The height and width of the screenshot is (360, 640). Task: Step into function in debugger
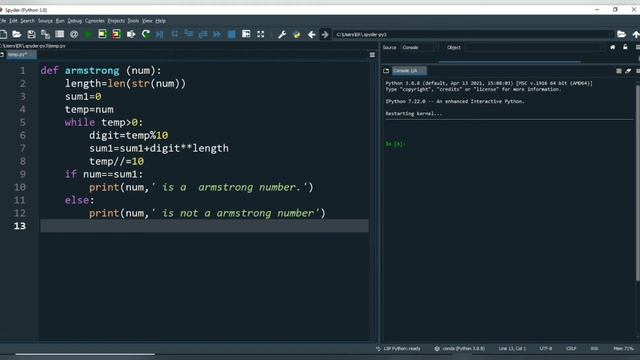click(x=189, y=34)
